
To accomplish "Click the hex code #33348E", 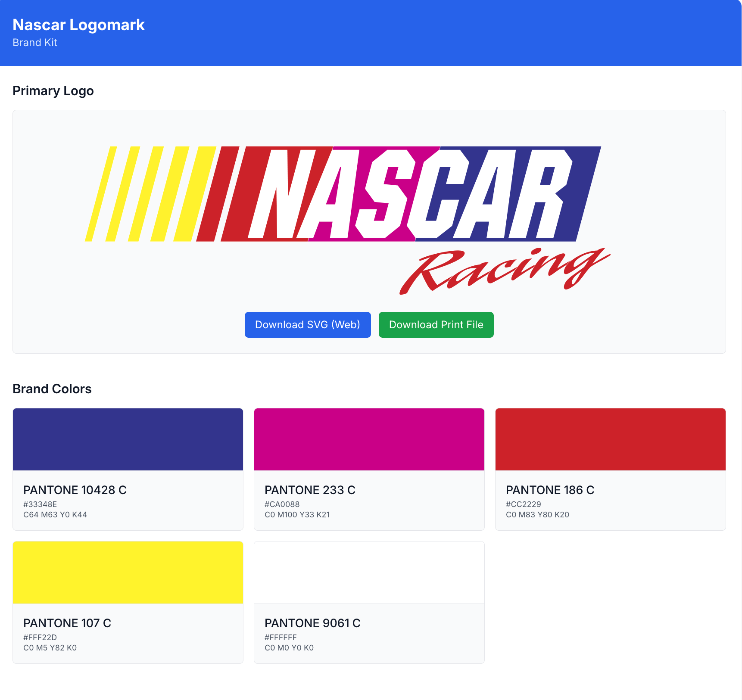I will (x=40, y=504).
